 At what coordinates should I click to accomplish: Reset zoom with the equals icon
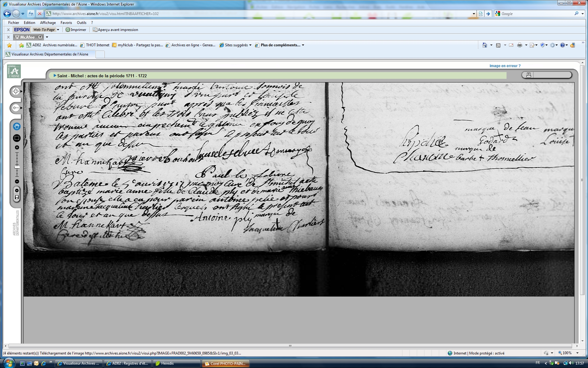[17, 190]
